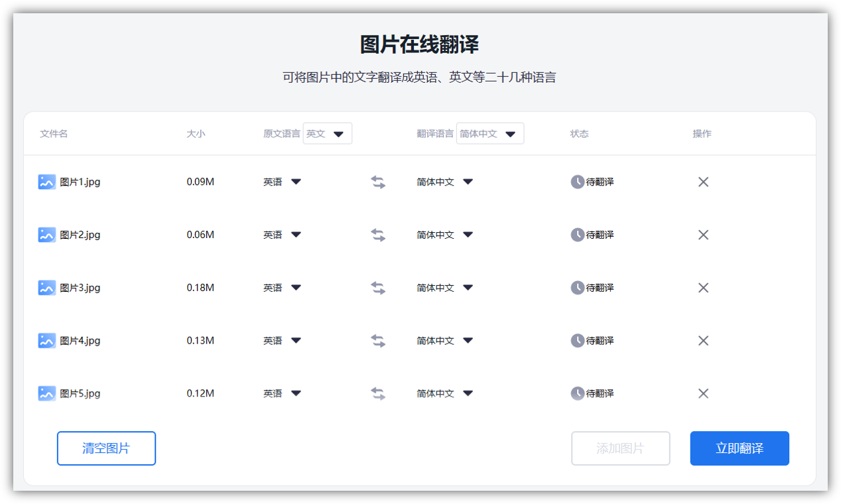Click the 文件名 column header
Image resolution: width=841 pixels, height=504 pixels.
coord(54,134)
